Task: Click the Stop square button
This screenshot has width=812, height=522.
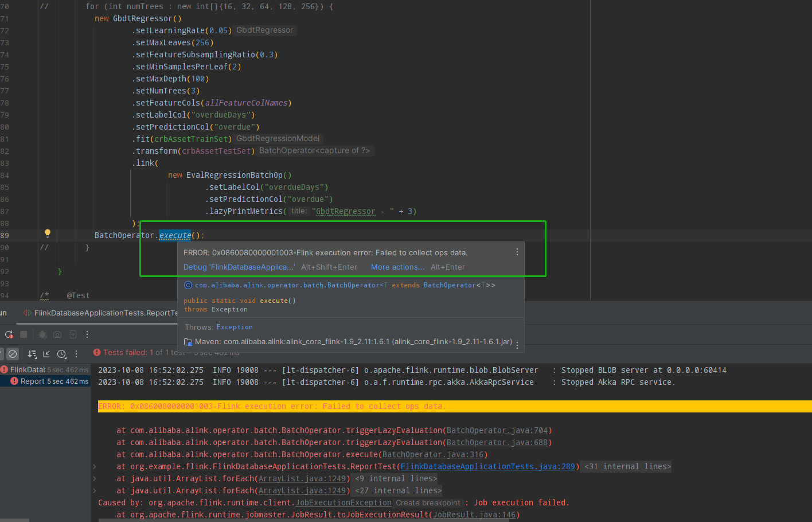Action: tap(24, 334)
